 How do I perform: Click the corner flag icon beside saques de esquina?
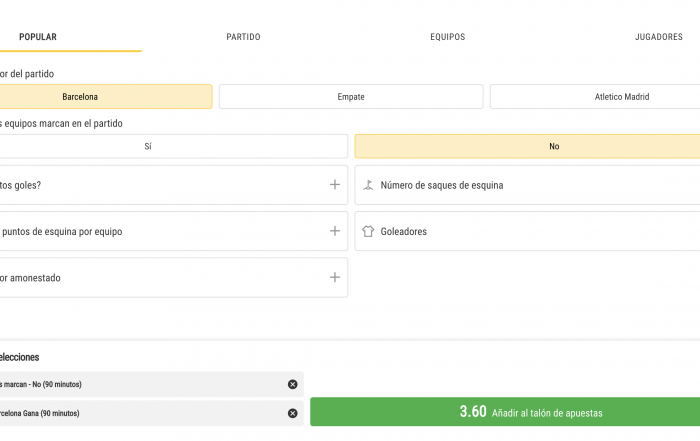pos(368,185)
